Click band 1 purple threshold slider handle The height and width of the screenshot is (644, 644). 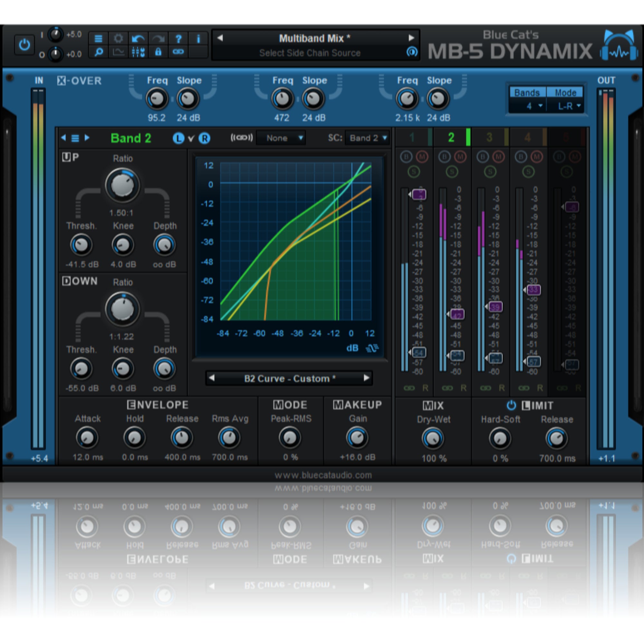pos(419,194)
